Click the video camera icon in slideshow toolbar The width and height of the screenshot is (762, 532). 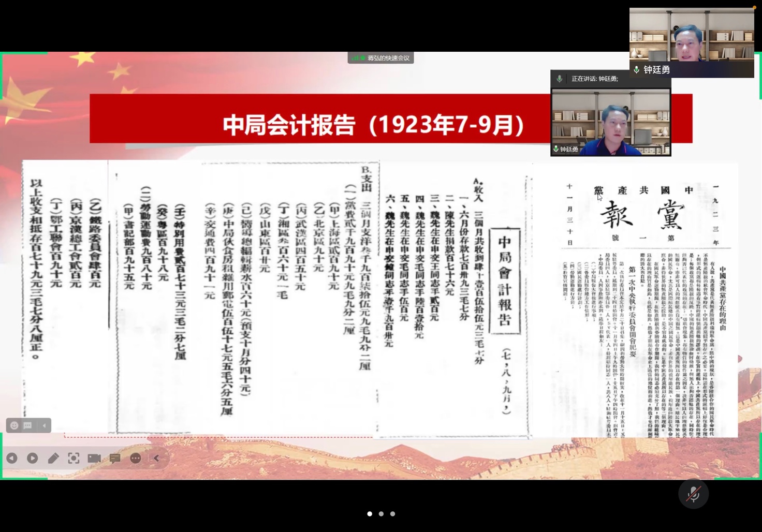(94, 458)
